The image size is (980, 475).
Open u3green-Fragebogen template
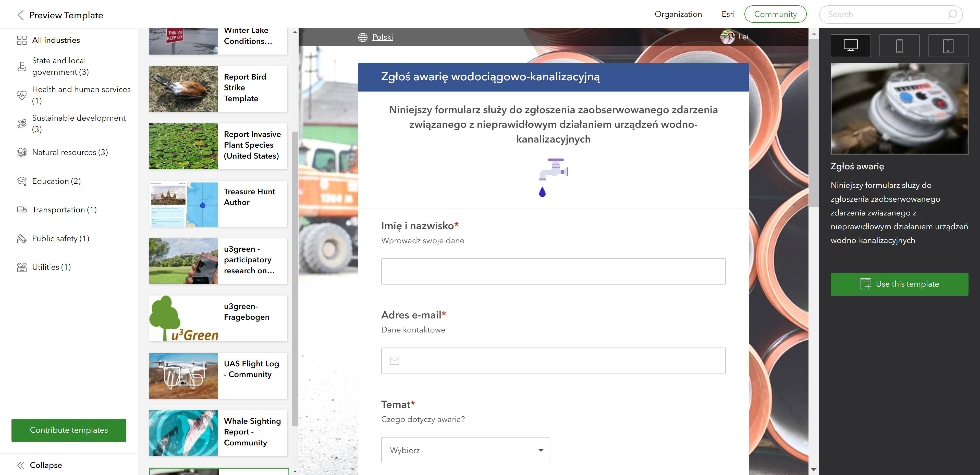(x=218, y=318)
